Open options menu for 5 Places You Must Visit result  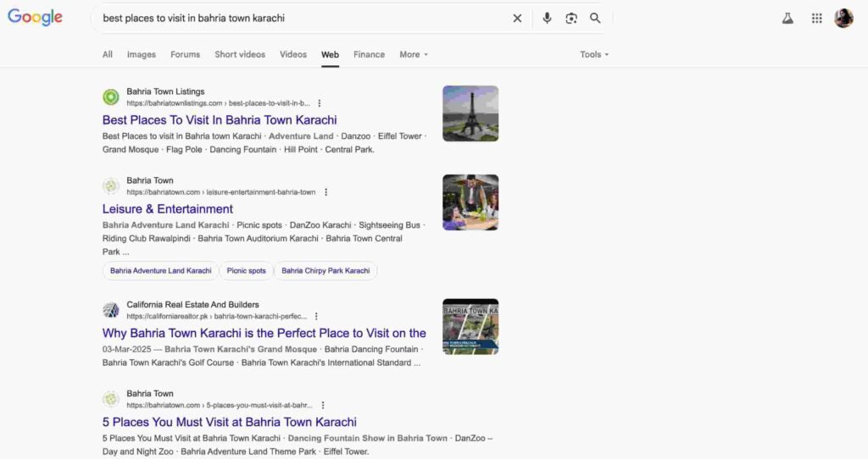pyautogui.click(x=323, y=406)
